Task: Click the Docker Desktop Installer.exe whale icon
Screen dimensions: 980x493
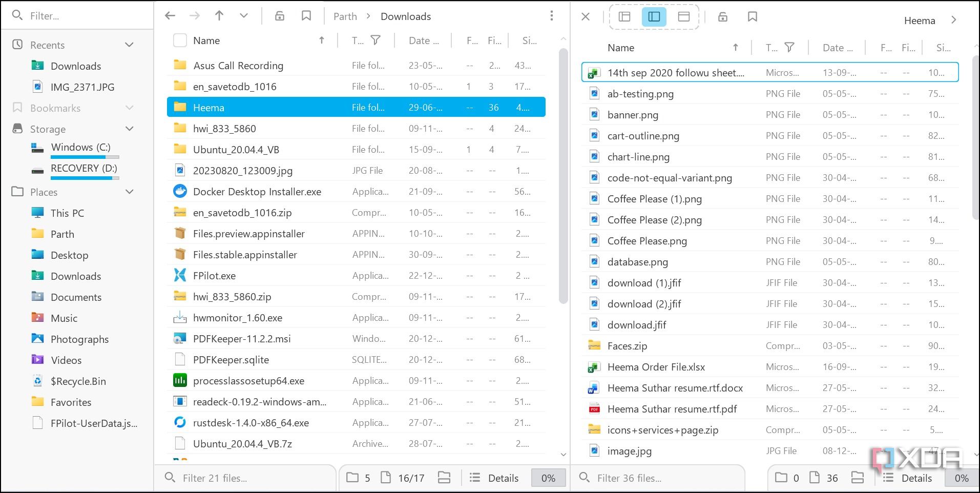Action: pyautogui.click(x=180, y=192)
